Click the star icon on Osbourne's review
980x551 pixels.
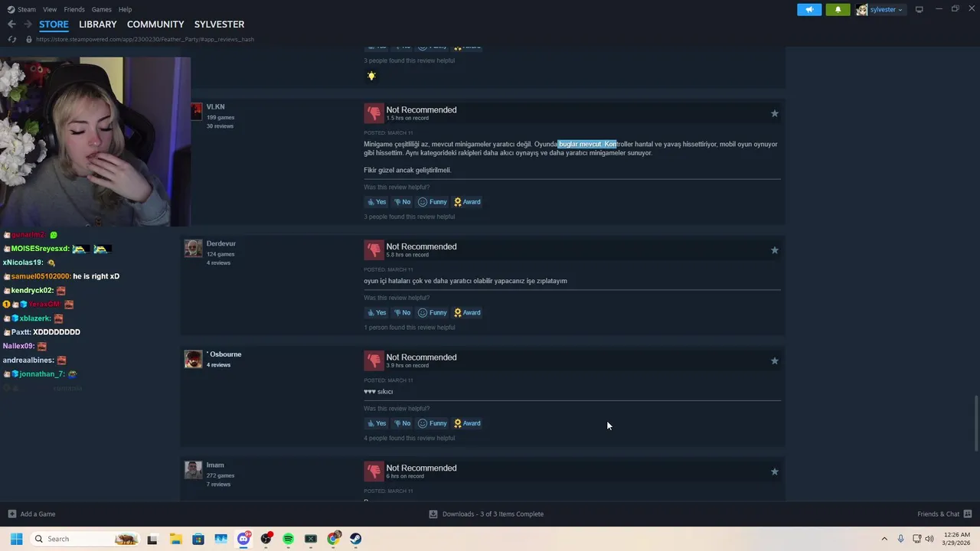774,360
